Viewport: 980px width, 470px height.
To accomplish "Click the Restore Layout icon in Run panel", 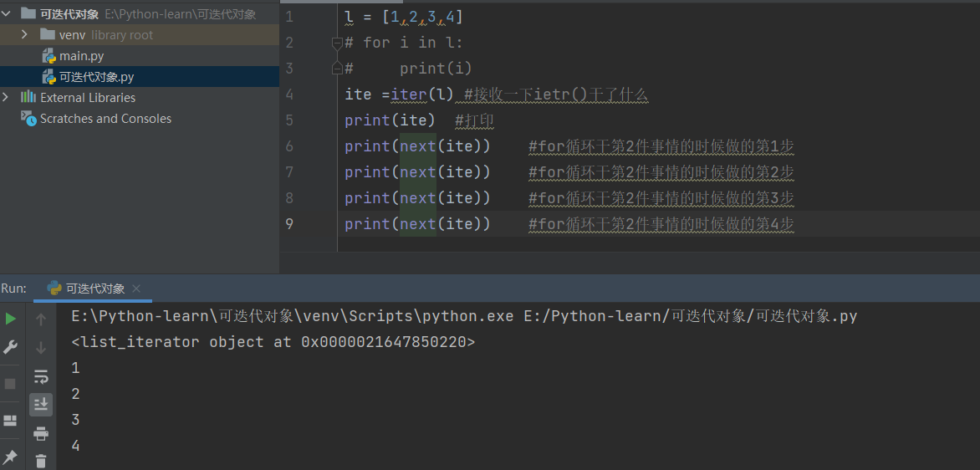I will 11,421.
